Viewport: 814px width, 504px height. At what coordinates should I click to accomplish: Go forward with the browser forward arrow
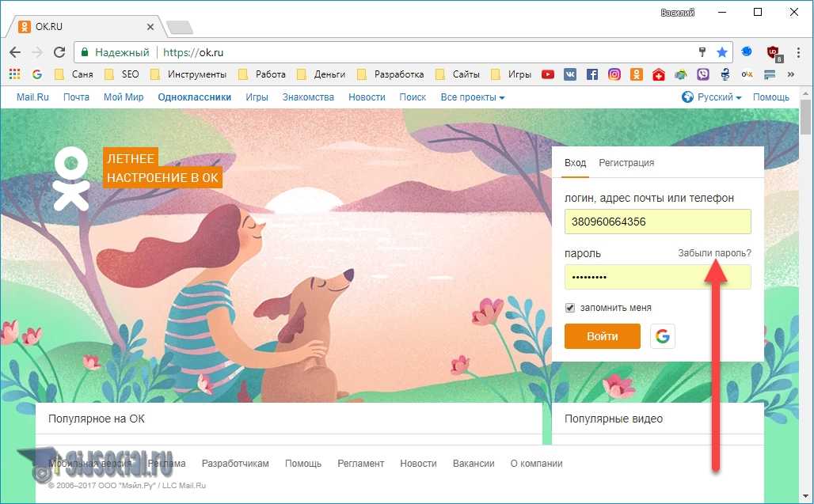[x=37, y=52]
